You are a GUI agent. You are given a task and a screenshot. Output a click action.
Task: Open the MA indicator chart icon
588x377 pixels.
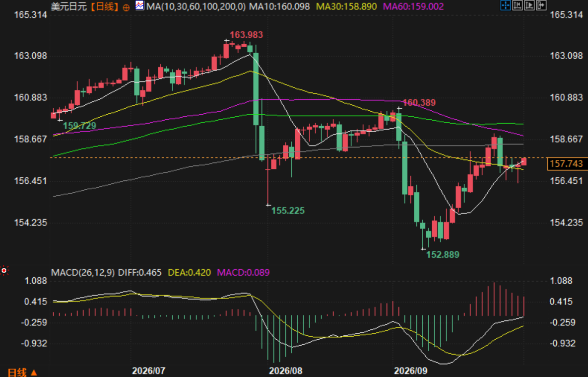coord(139,5)
